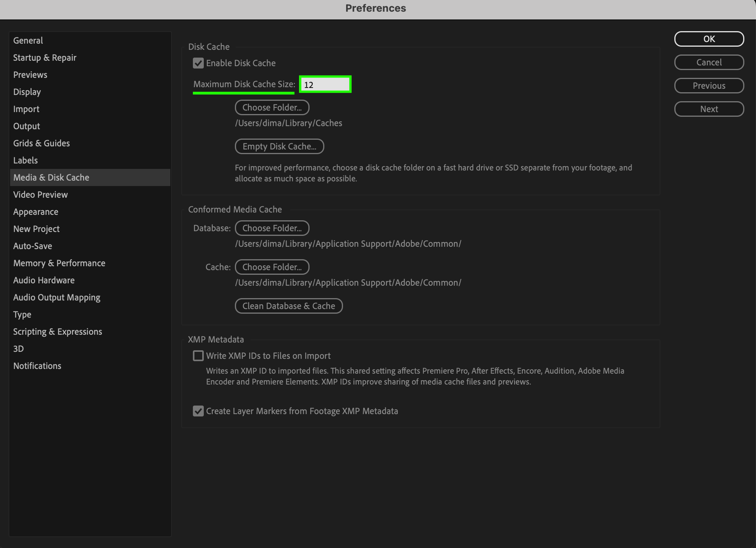Viewport: 756px width, 548px height.
Task: Cancel the Preferences dialog
Action: point(709,62)
